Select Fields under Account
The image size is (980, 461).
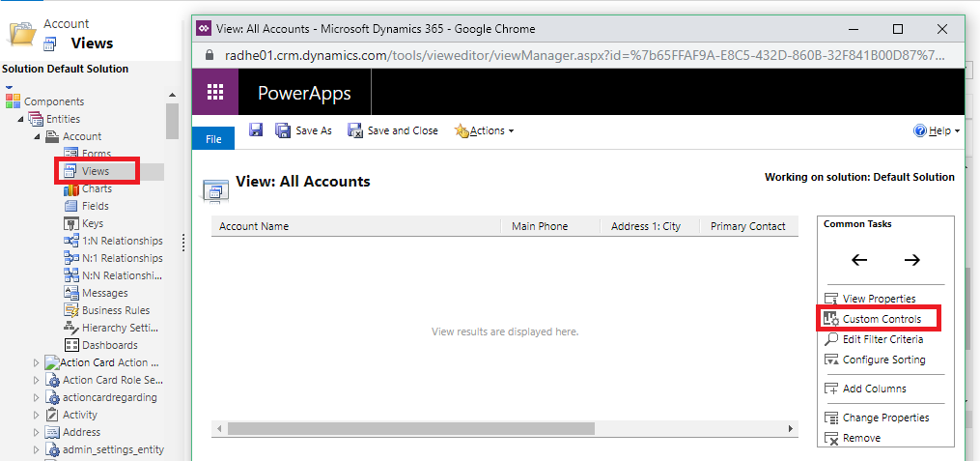[86, 206]
